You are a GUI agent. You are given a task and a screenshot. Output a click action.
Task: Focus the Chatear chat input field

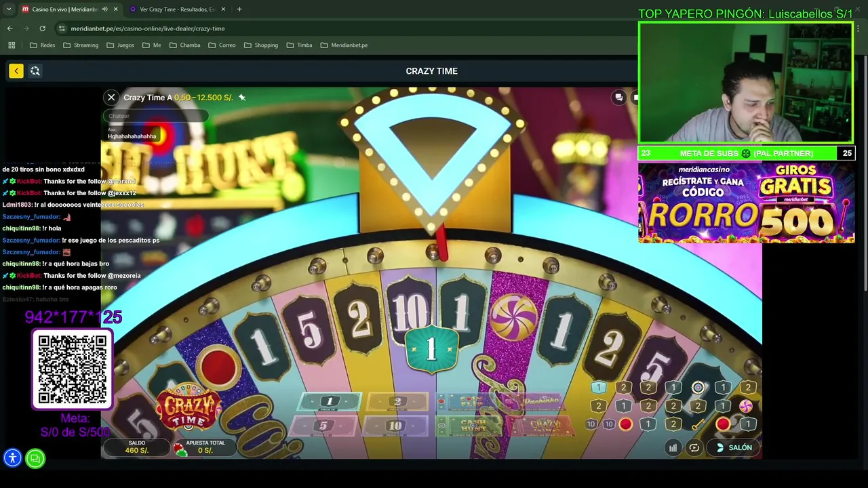coord(156,116)
